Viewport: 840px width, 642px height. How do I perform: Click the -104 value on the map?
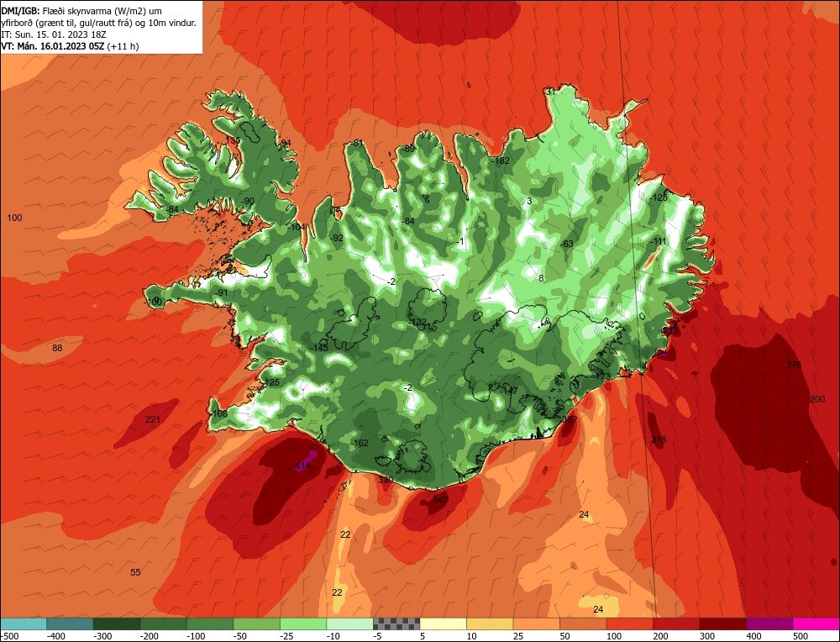coord(297,227)
